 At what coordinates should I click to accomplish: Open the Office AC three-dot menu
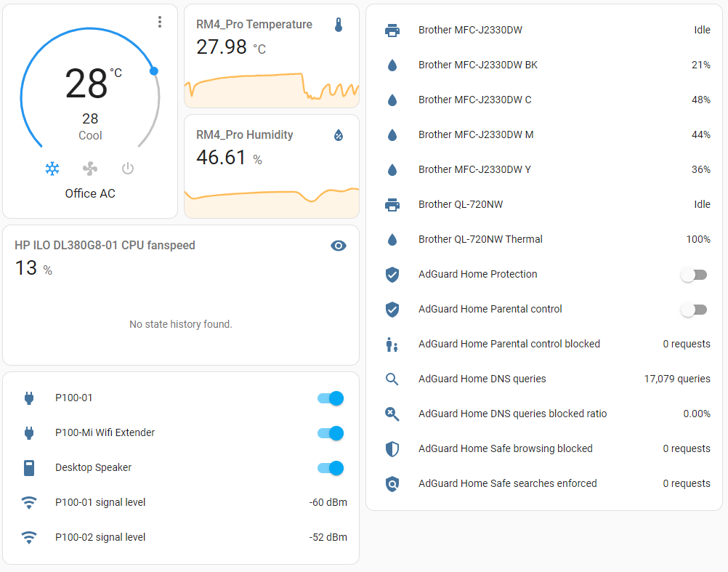point(160,23)
